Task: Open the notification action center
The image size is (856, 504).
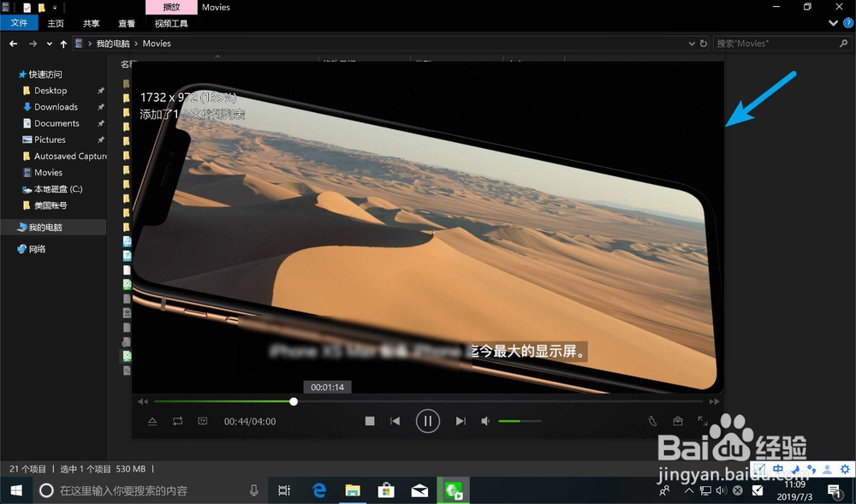Action: click(833, 490)
